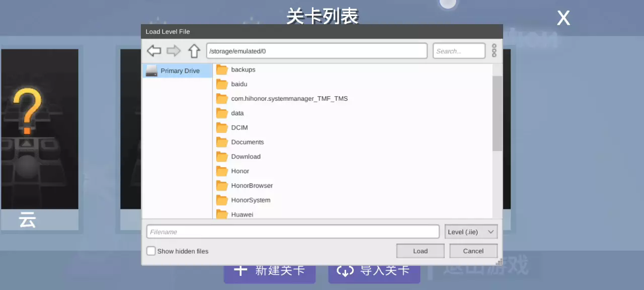Screen dimensions: 644x290
Task: Expand the Level (.iie) file type dropdown
Action: [471, 232]
